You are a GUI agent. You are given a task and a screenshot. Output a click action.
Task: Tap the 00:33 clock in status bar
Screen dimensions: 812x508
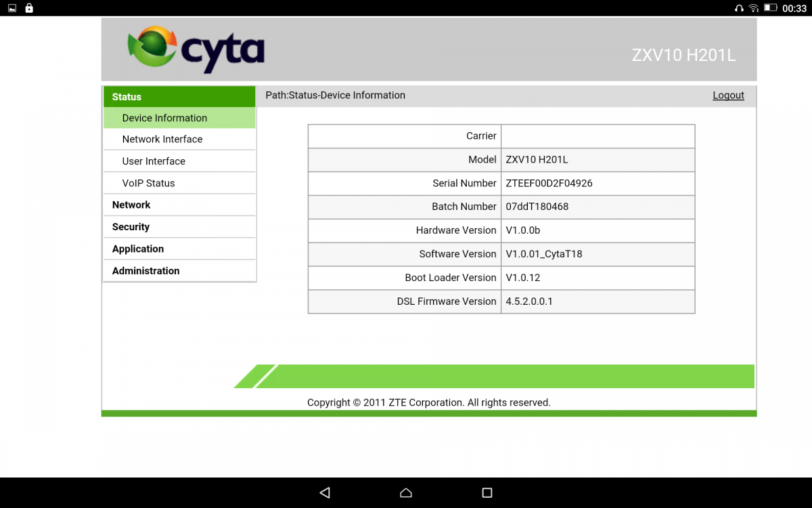[x=794, y=8]
